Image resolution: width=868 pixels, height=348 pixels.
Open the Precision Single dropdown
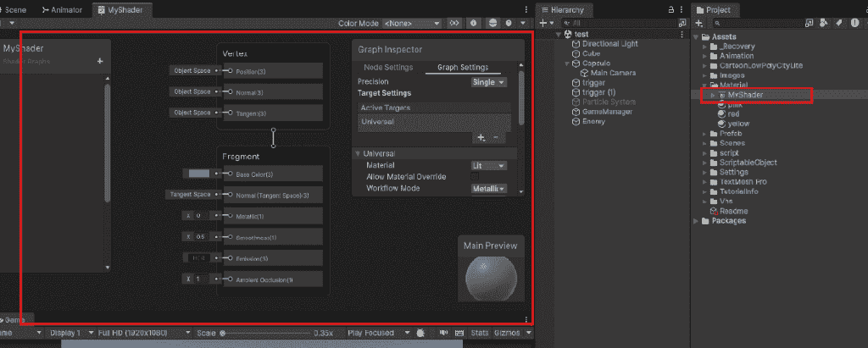[x=489, y=82]
